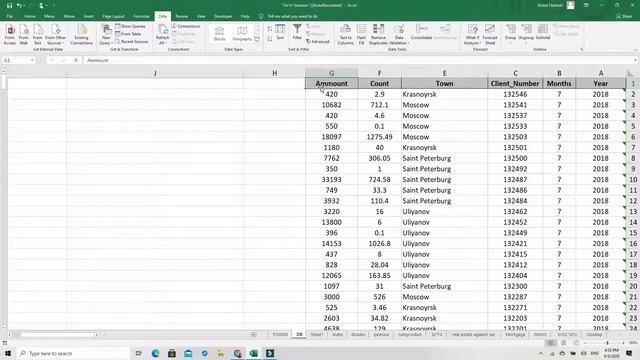Open the Sort dialog
The image size is (640, 360).
[x=280, y=32]
